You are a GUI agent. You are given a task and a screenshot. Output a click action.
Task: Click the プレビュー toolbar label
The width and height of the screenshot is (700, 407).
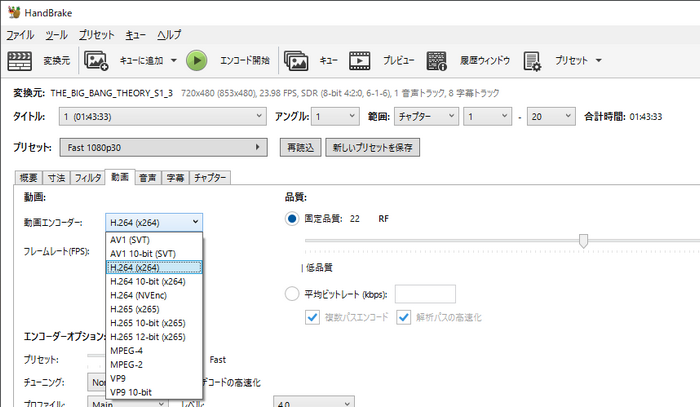coord(399,61)
